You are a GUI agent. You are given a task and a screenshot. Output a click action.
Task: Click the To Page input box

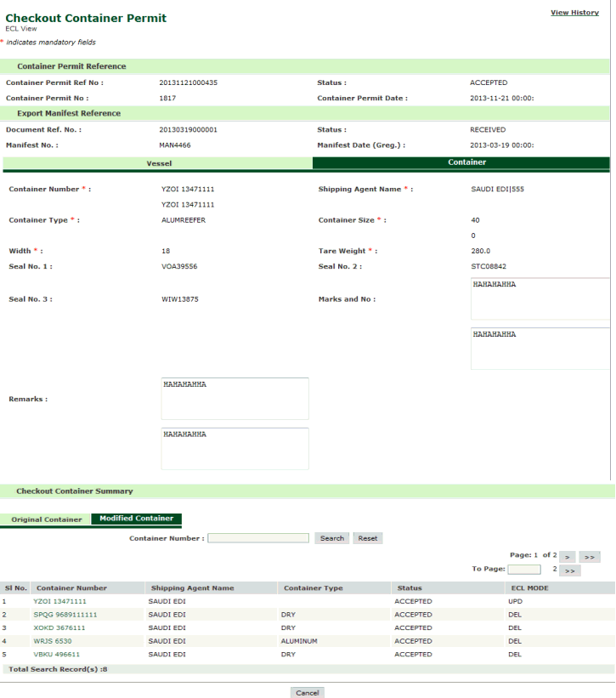point(524,569)
